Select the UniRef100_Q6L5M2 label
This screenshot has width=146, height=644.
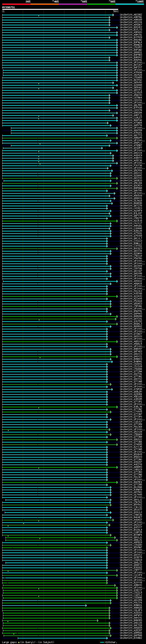(131, 105)
